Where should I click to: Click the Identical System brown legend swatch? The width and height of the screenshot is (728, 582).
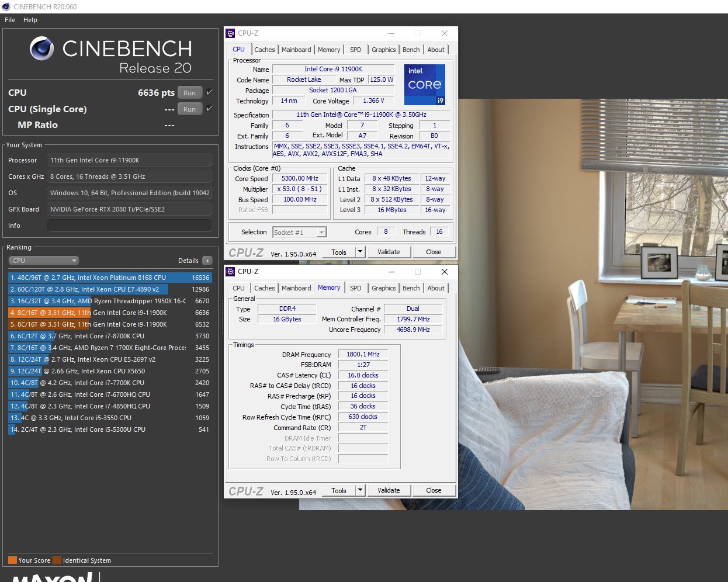click(x=57, y=560)
